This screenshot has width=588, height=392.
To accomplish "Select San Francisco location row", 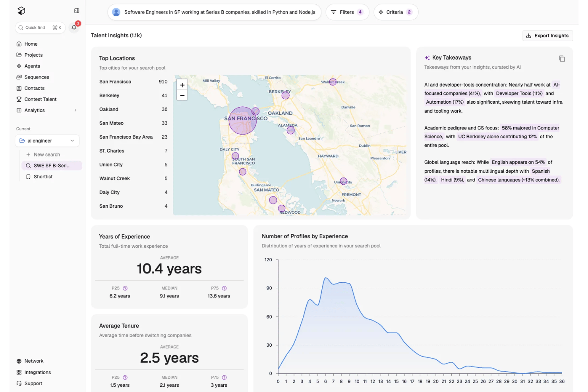I will (133, 82).
